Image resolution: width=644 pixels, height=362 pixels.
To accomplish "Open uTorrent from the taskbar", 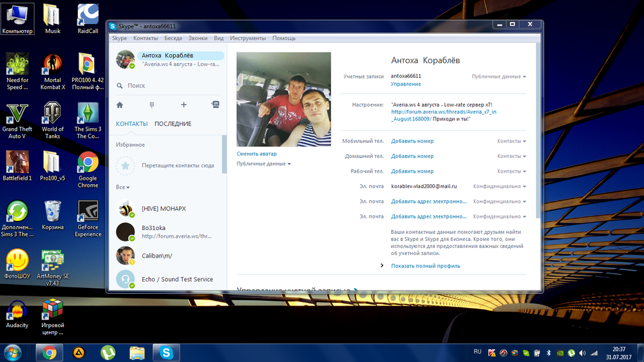I will coord(108,352).
